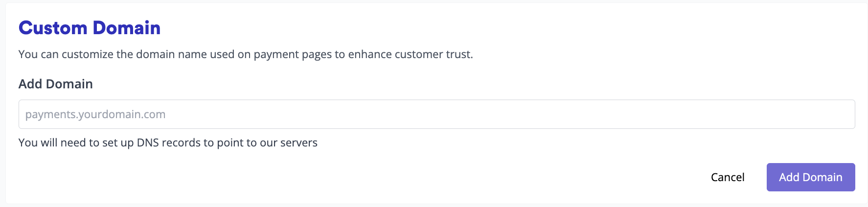Activate the empty domain entry field
The image size is (868, 207).
pos(436,114)
